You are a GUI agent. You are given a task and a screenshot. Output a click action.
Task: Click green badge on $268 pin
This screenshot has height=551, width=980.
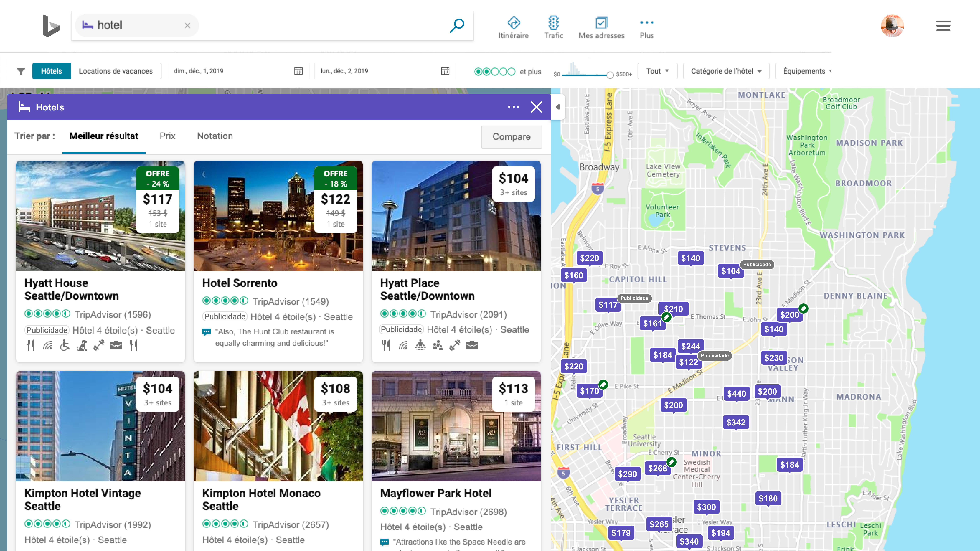pos(672,462)
